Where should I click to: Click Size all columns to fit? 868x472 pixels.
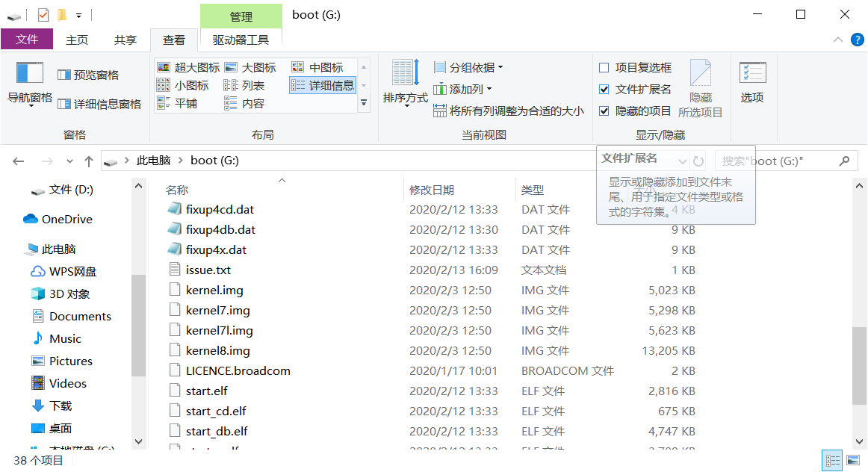(508, 111)
